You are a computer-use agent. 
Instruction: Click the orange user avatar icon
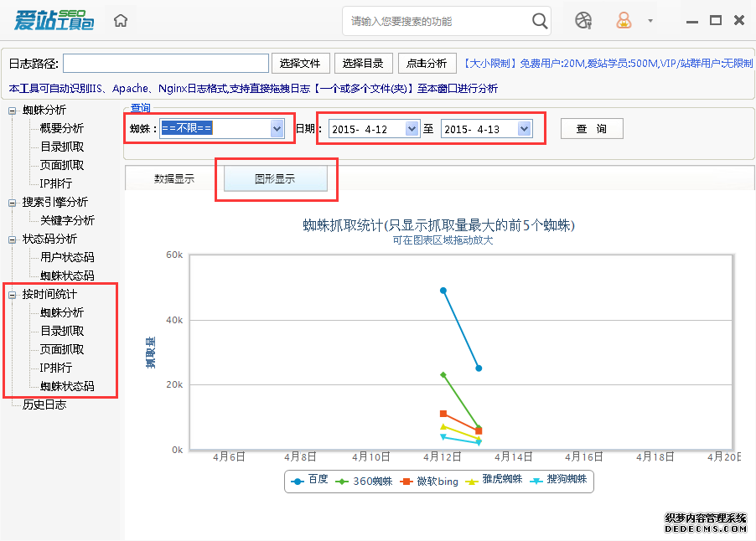[x=624, y=21]
